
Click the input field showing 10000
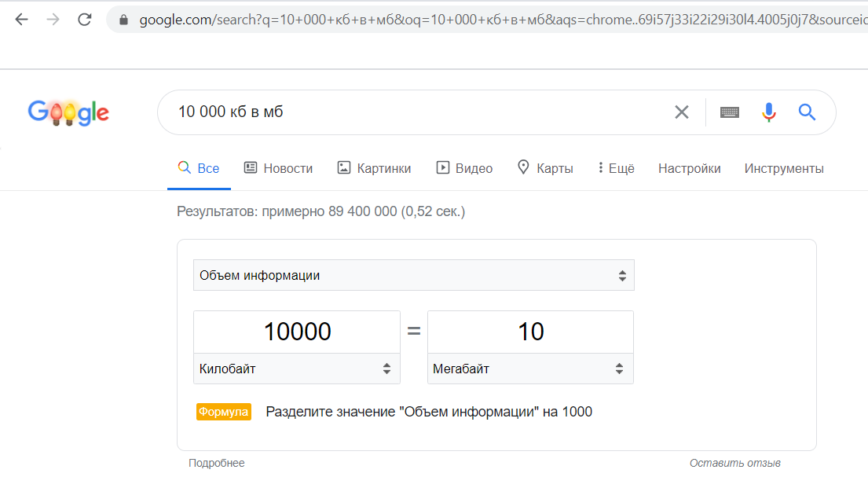tap(296, 332)
